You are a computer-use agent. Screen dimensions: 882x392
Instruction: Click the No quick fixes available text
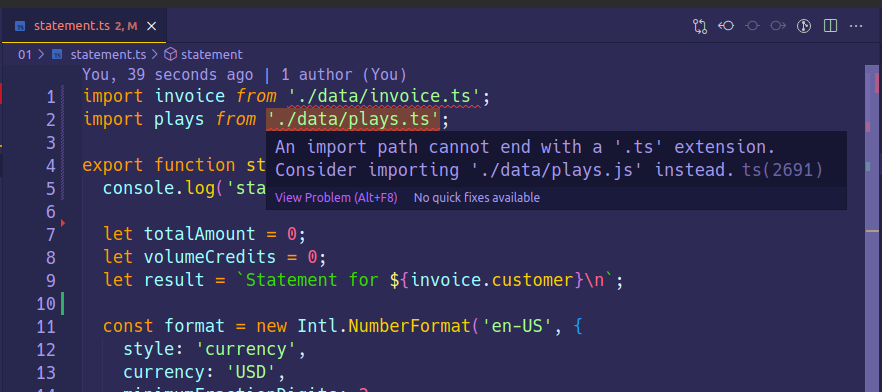476,198
